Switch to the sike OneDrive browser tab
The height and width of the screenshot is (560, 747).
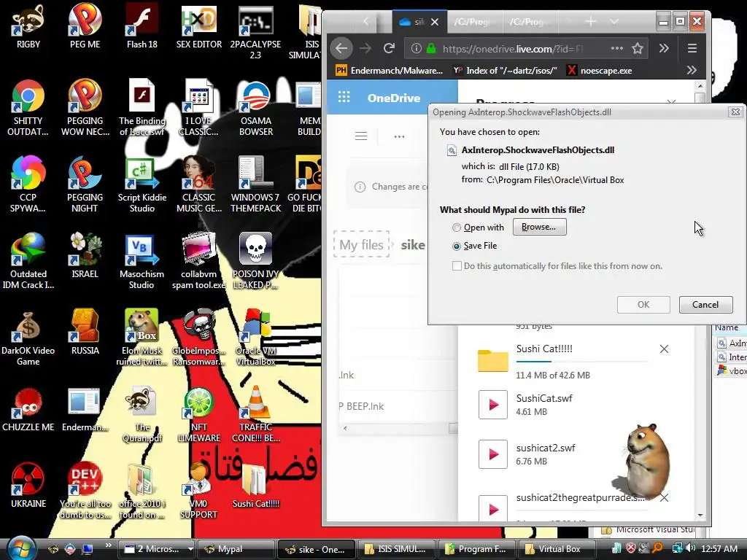click(x=414, y=22)
